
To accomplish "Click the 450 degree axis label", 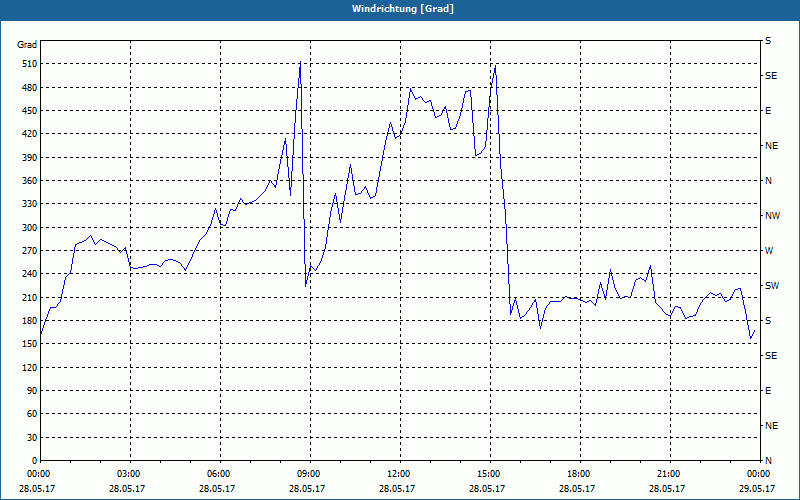I will pyautogui.click(x=30, y=111).
